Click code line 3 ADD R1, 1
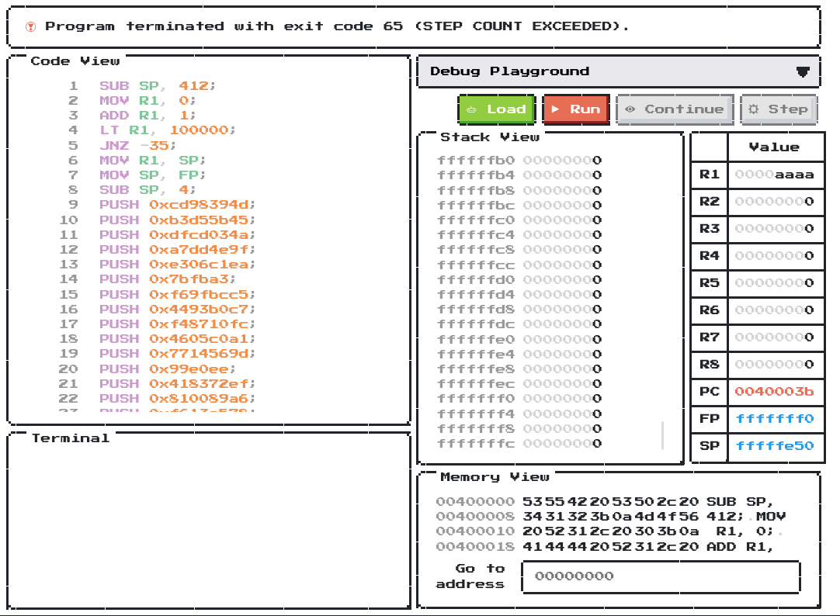The height and width of the screenshot is (616, 840). point(148,116)
